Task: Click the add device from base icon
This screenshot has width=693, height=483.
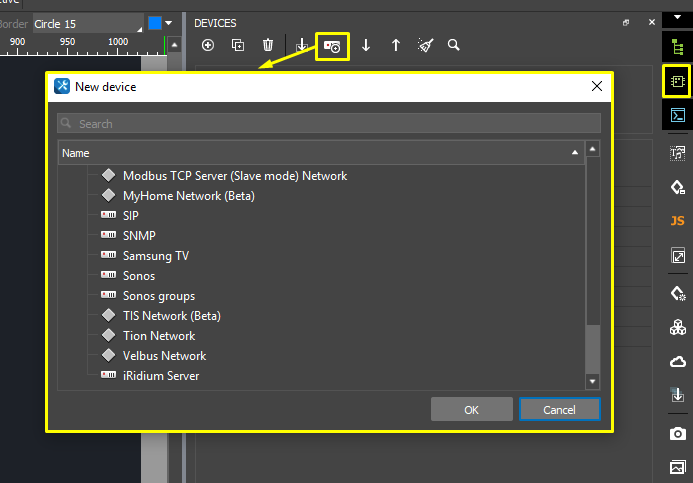Action: [x=332, y=46]
